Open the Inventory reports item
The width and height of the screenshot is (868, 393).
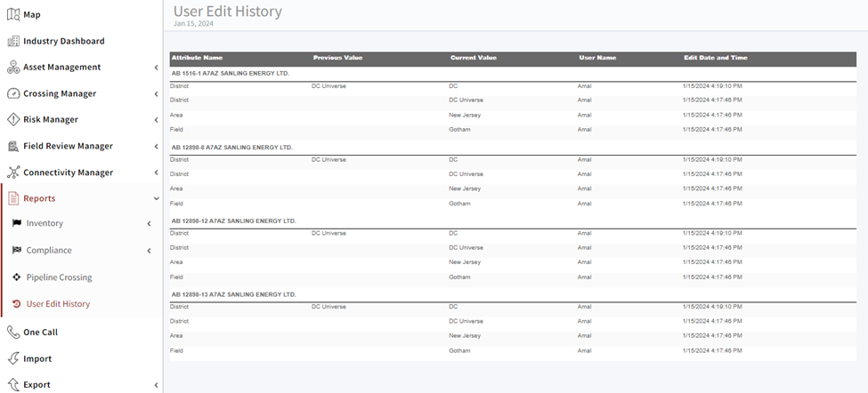(x=45, y=223)
